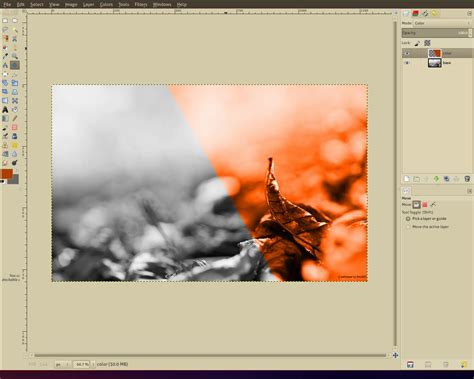The image size is (474, 379).
Task: Toggle lock pixels brush icon
Action: click(x=417, y=43)
